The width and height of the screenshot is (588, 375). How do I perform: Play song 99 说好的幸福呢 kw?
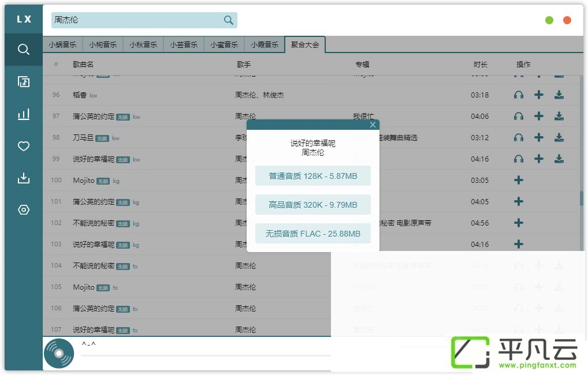[x=519, y=159]
